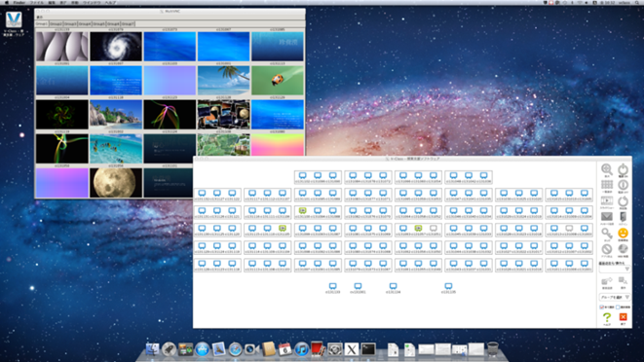
Task: Select the full moon thumbnail in MultiVNC
Action: (x=116, y=183)
